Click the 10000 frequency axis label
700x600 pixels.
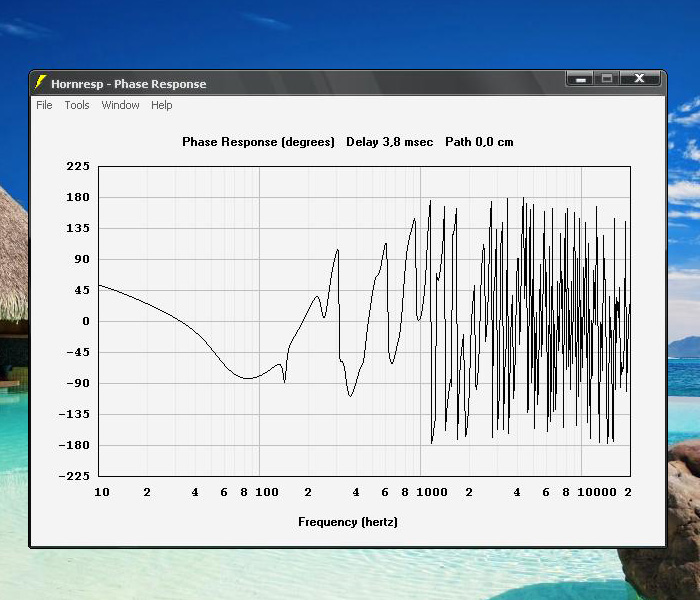click(597, 492)
